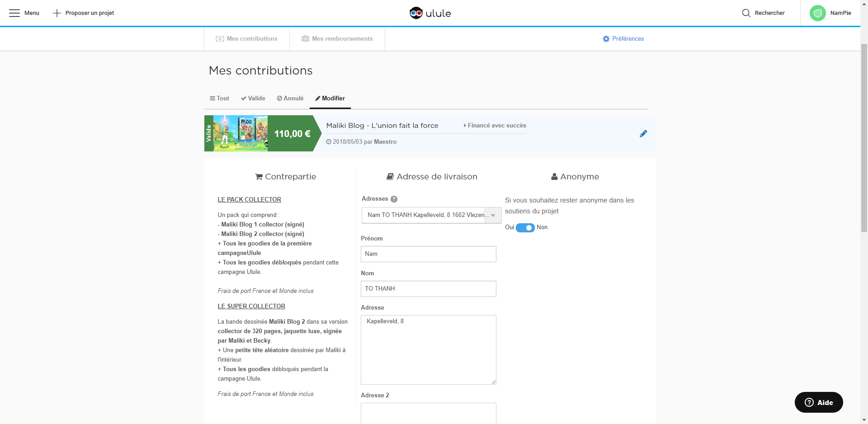Click the search magnifier icon
The image size is (868, 424).
pos(746,13)
